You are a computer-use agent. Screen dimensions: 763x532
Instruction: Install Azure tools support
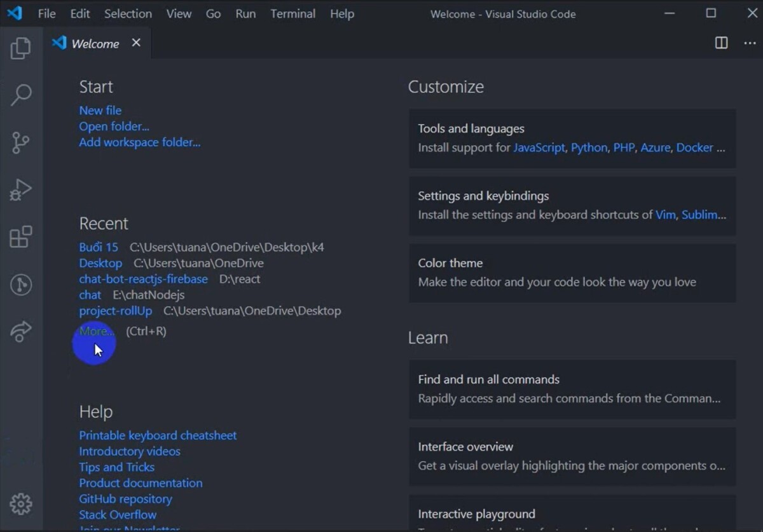click(x=656, y=147)
